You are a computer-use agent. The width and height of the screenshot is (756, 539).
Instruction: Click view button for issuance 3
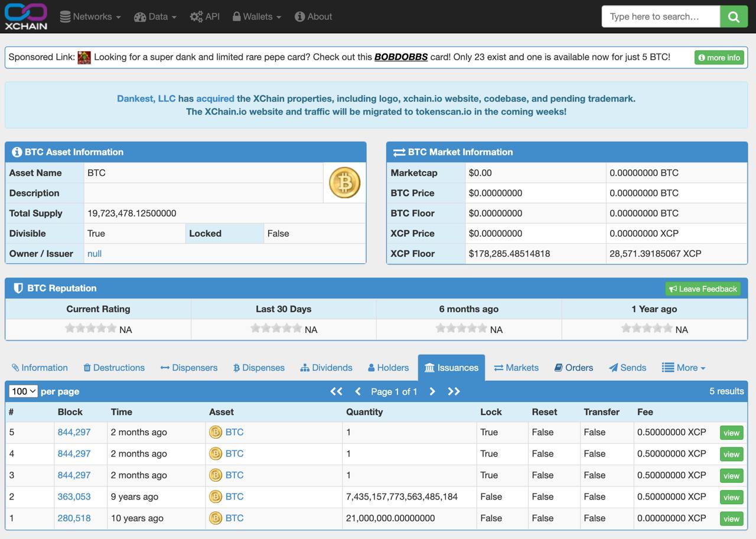pyautogui.click(x=731, y=475)
